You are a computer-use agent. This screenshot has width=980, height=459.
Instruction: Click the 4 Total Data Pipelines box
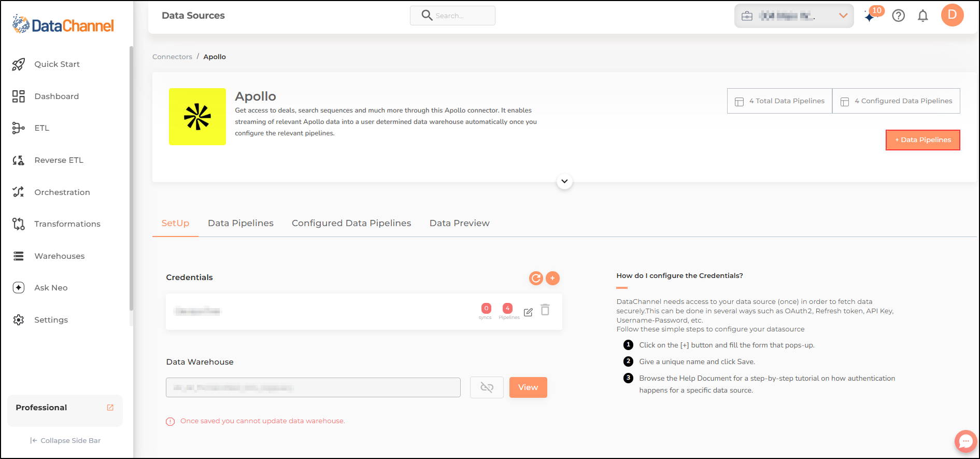779,101
